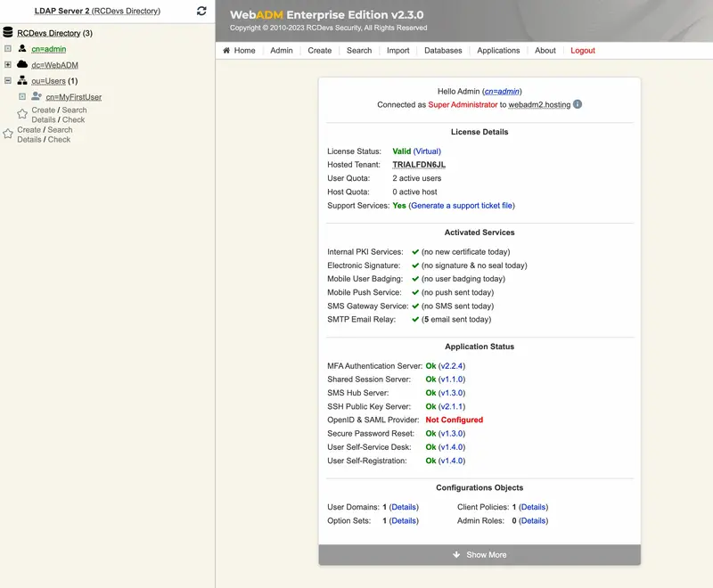
Task: Select dc=WebADM in the LDAP tree
Action: click(54, 65)
